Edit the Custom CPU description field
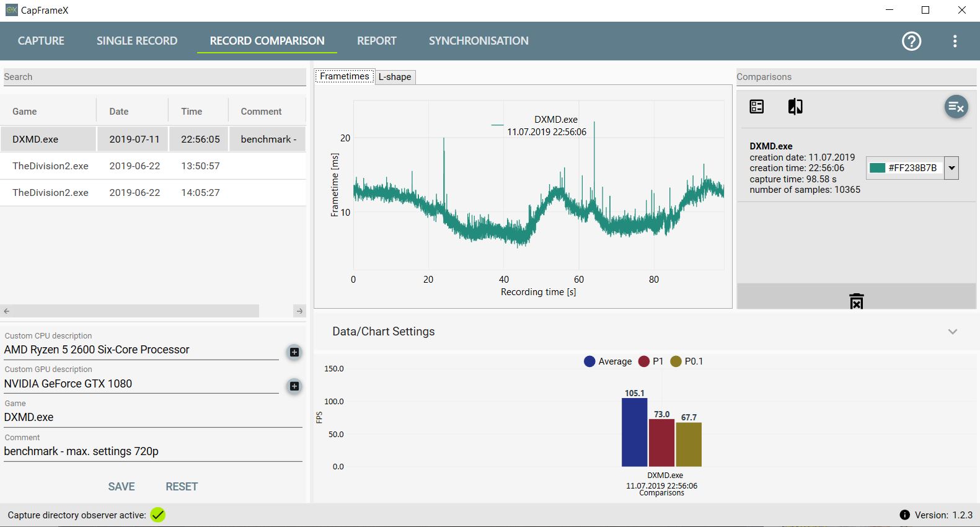 tap(141, 350)
